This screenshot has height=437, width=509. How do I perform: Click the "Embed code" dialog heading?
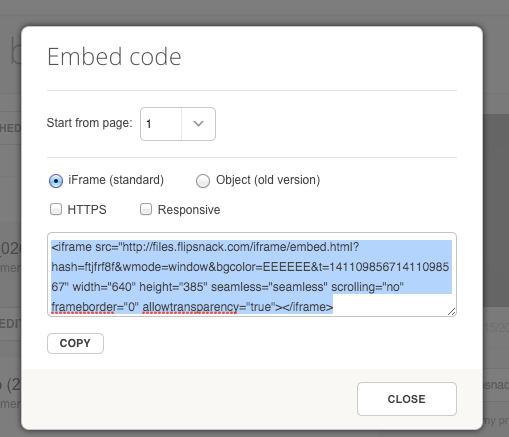coord(114,57)
